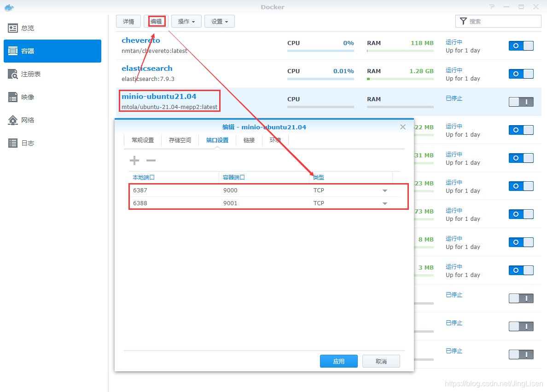The width and height of the screenshot is (547, 392).
Task: Open the 注册表 registry sidebar item
Action: coord(52,74)
